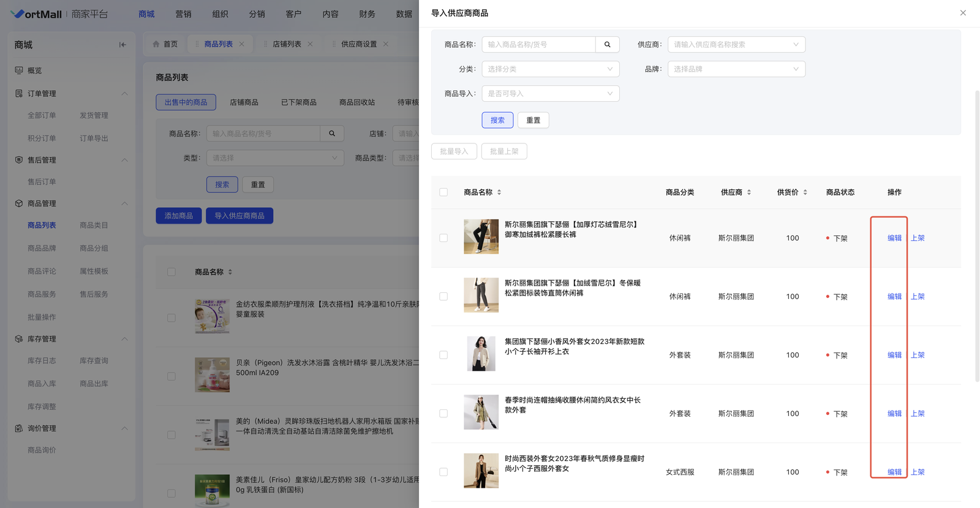Click 上架 link for the 集团旗下瑟俪小香风外套 row

click(x=918, y=355)
